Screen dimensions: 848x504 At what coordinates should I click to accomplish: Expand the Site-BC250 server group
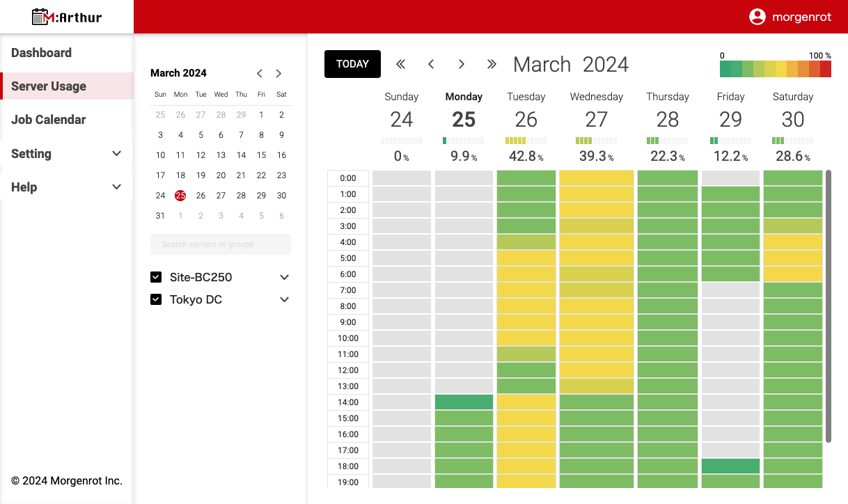click(x=284, y=278)
